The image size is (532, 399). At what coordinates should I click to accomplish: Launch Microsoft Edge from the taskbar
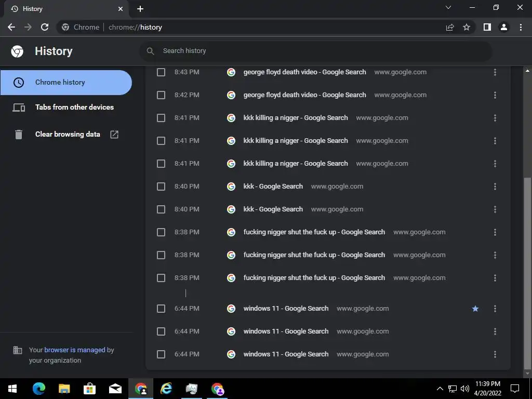tap(38, 389)
